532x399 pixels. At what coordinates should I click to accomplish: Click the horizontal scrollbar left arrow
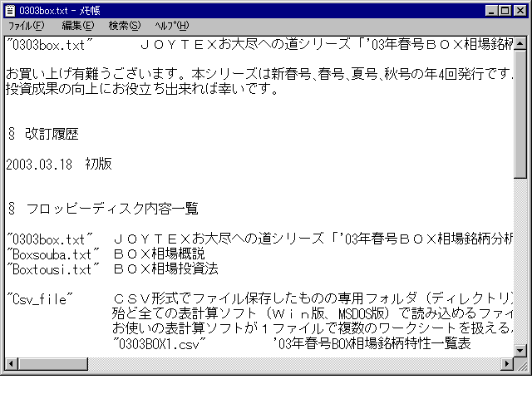pyautogui.click(x=11, y=364)
